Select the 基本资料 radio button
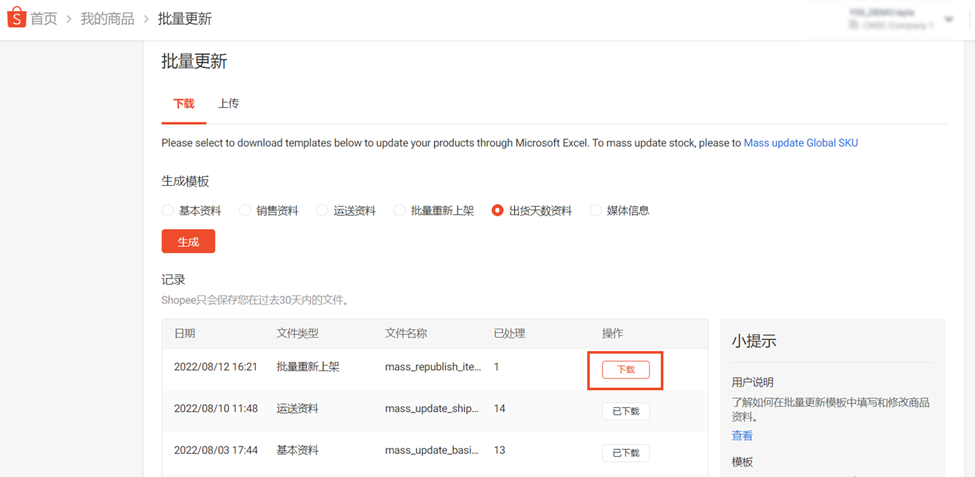The image size is (975, 477). (167, 211)
